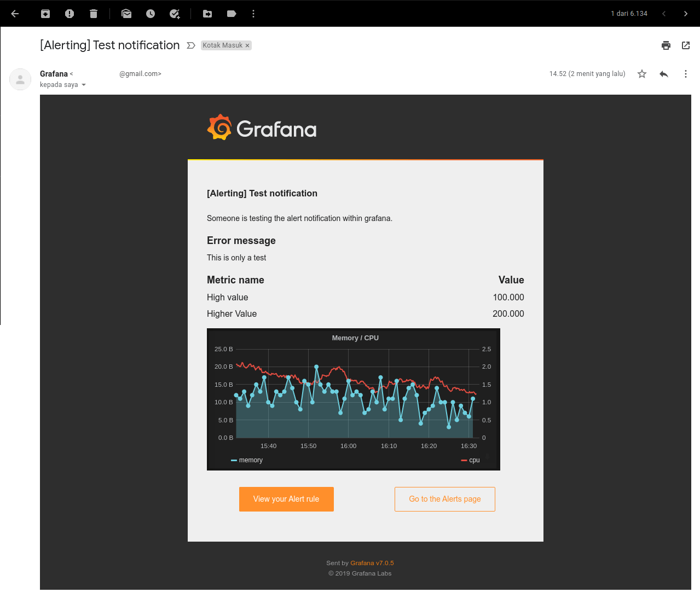Click the Memory / CPU graph image
The height and width of the screenshot is (604, 700).
(x=354, y=399)
